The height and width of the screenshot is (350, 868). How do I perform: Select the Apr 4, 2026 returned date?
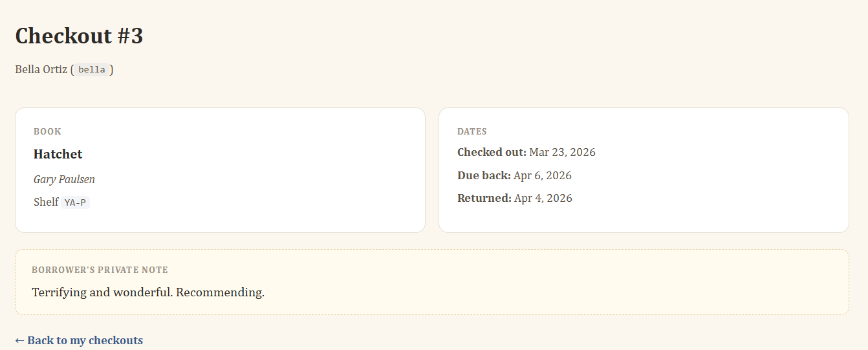pos(543,198)
